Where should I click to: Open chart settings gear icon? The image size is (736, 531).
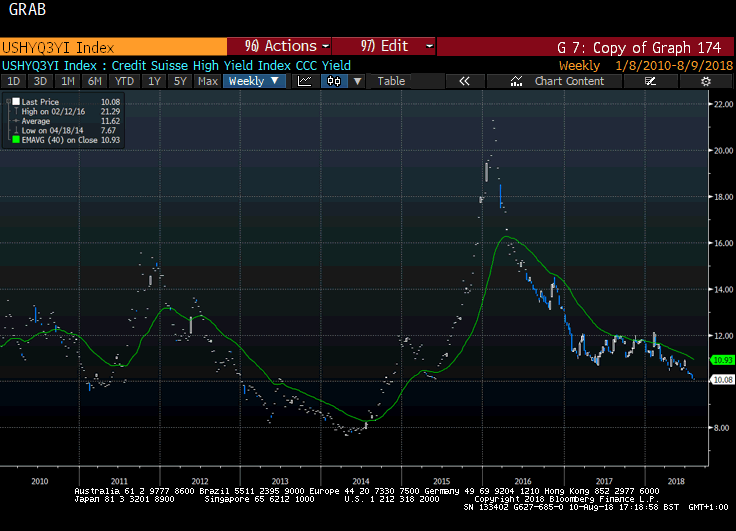[705, 81]
